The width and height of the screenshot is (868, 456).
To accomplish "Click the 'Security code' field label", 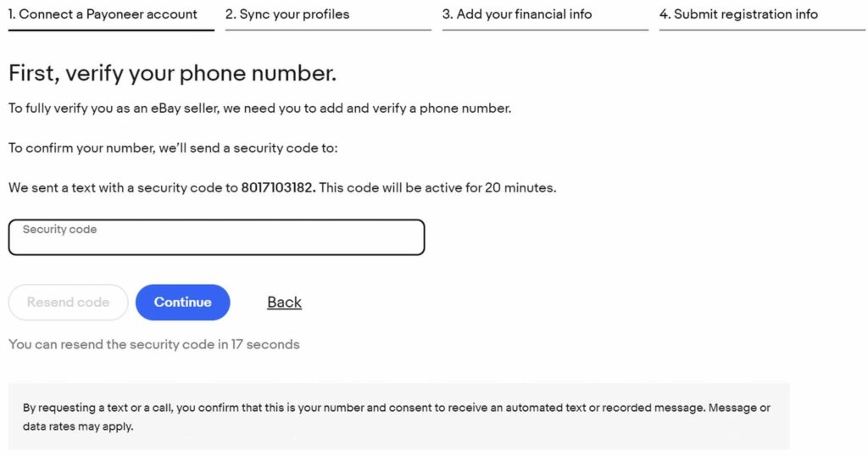I will 59,230.
